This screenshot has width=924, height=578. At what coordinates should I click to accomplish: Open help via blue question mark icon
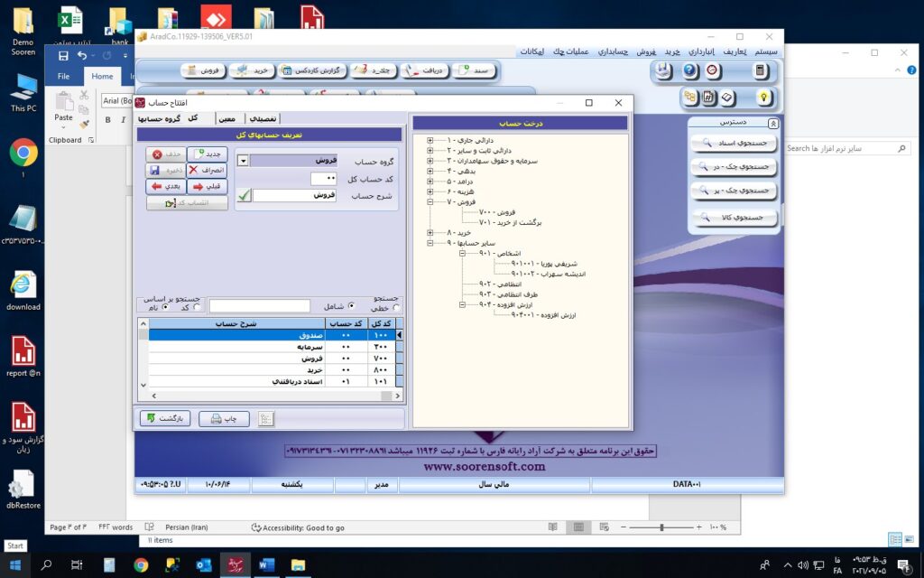pyautogui.click(x=690, y=71)
